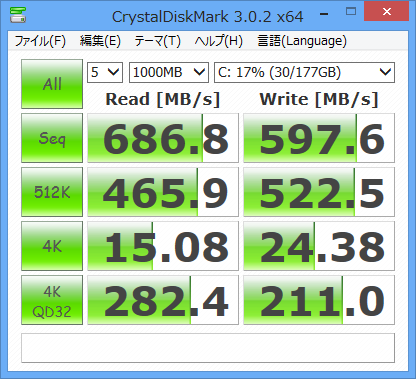Start the 512K random test

click(x=52, y=192)
